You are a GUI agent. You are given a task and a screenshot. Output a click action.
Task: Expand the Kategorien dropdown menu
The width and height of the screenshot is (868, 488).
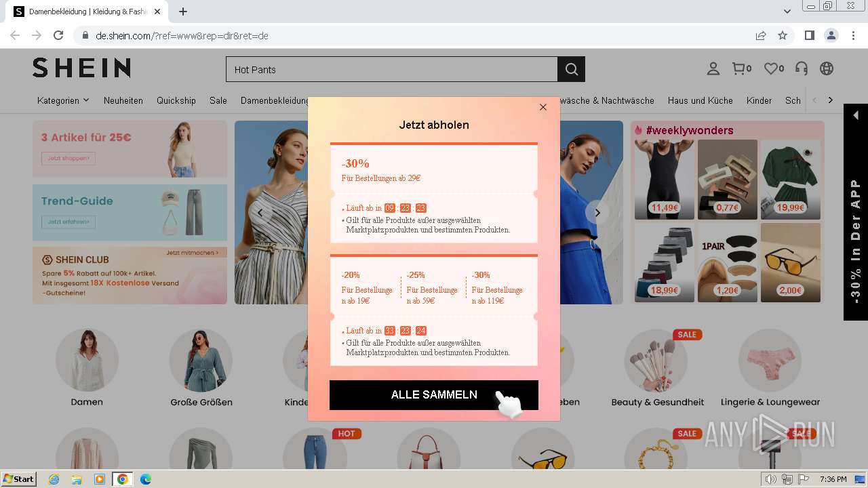(63, 100)
